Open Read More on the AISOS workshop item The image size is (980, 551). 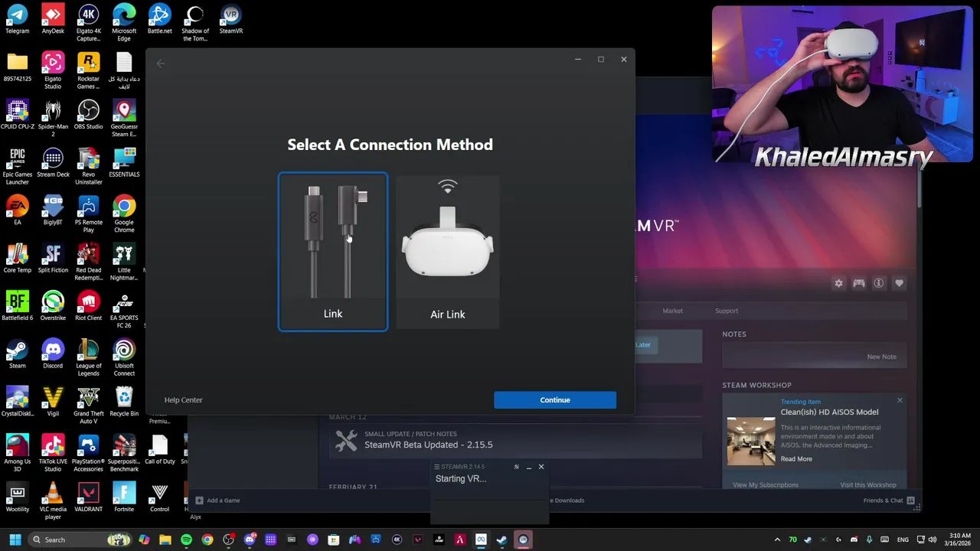(x=796, y=459)
